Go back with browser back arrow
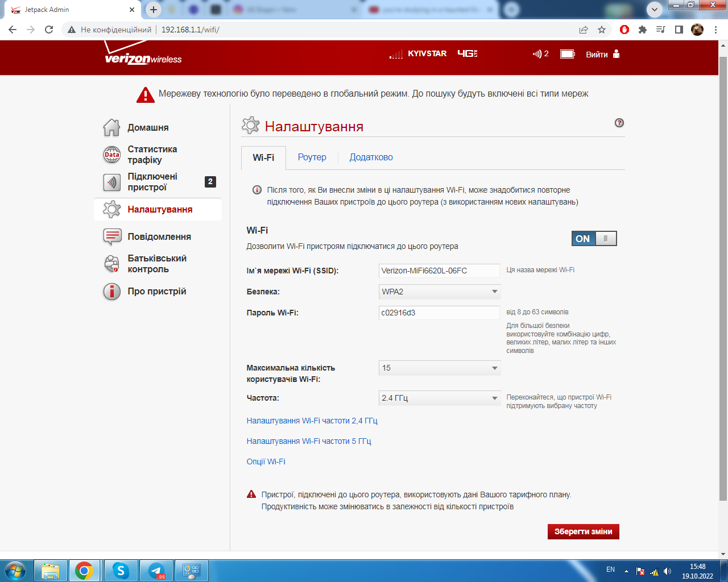 [x=13, y=30]
